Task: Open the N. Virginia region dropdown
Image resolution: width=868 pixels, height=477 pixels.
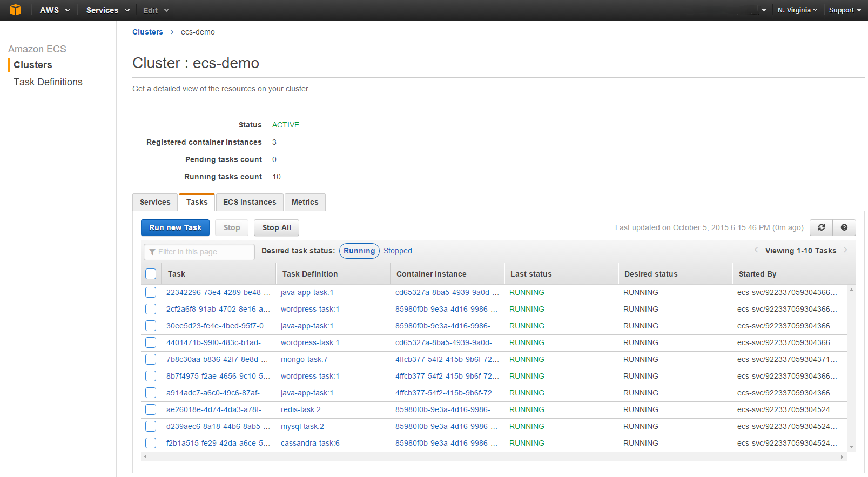Action: [x=797, y=10]
